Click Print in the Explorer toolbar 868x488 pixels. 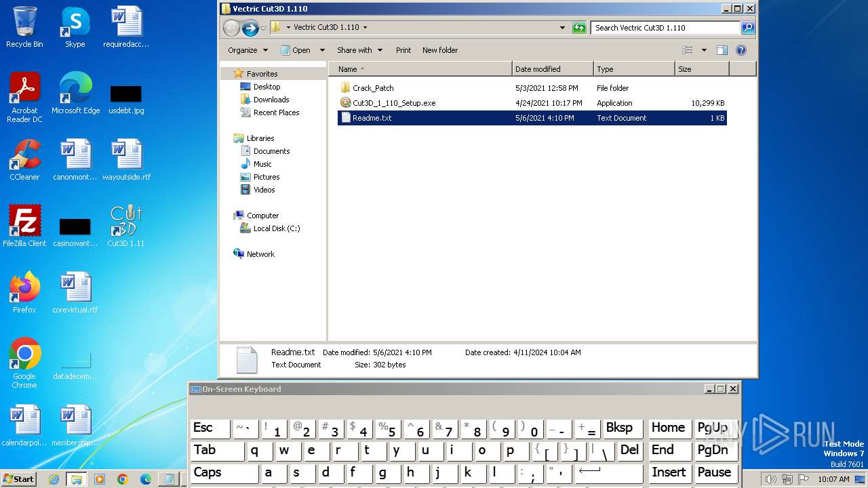coord(403,50)
